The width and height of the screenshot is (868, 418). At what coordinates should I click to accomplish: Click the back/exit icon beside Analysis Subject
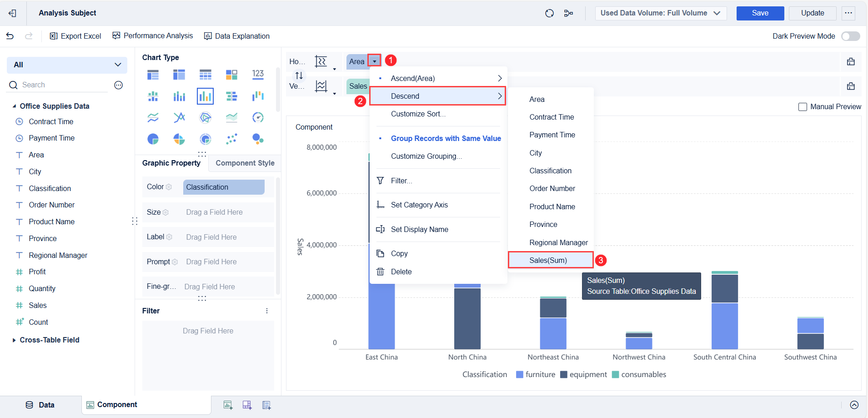pyautogui.click(x=12, y=13)
